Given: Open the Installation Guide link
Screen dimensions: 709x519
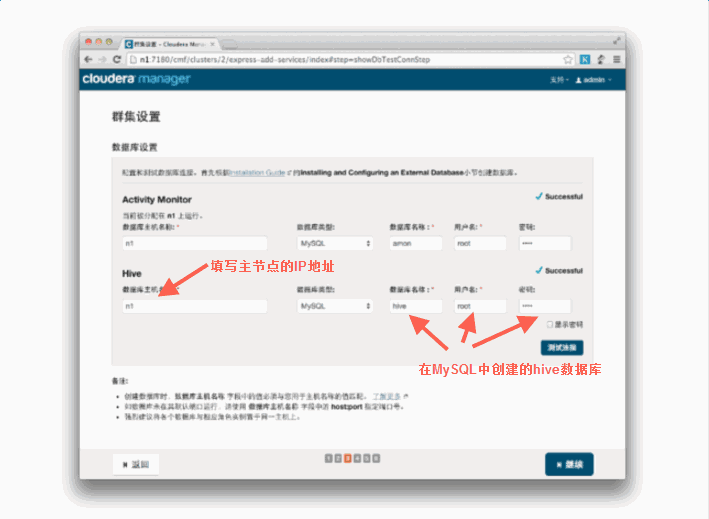Looking at the screenshot, I should [x=258, y=173].
